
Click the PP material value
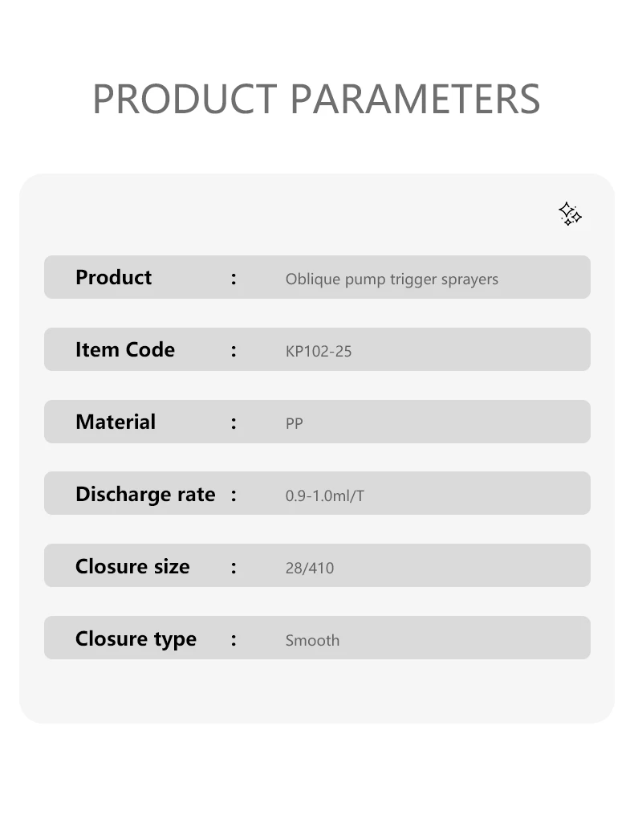(x=294, y=424)
